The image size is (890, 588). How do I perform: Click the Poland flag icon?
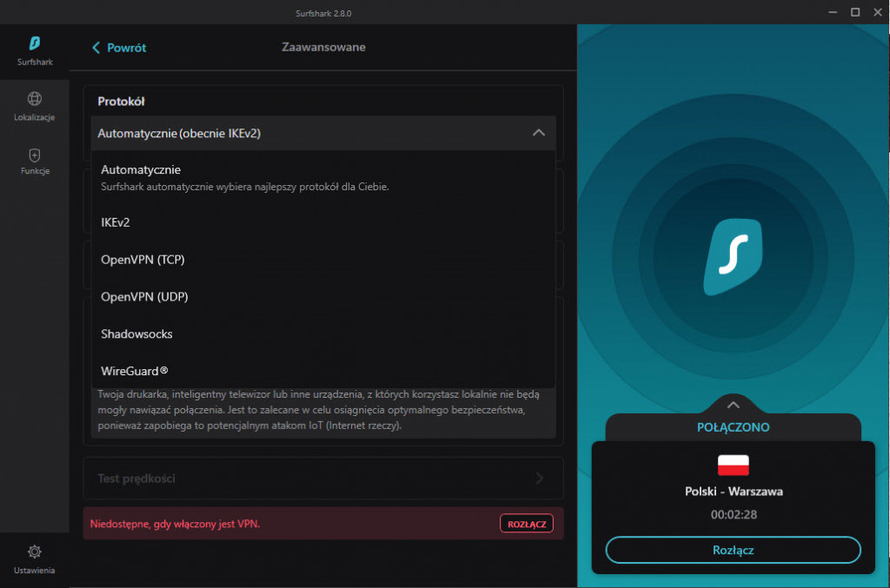734,465
